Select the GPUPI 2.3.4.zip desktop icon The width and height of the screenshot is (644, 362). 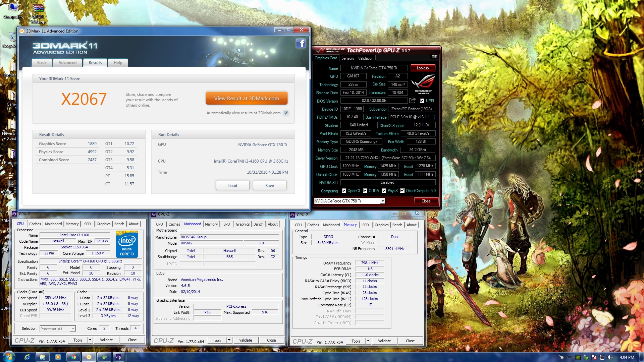pyautogui.click(x=38, y=14)
